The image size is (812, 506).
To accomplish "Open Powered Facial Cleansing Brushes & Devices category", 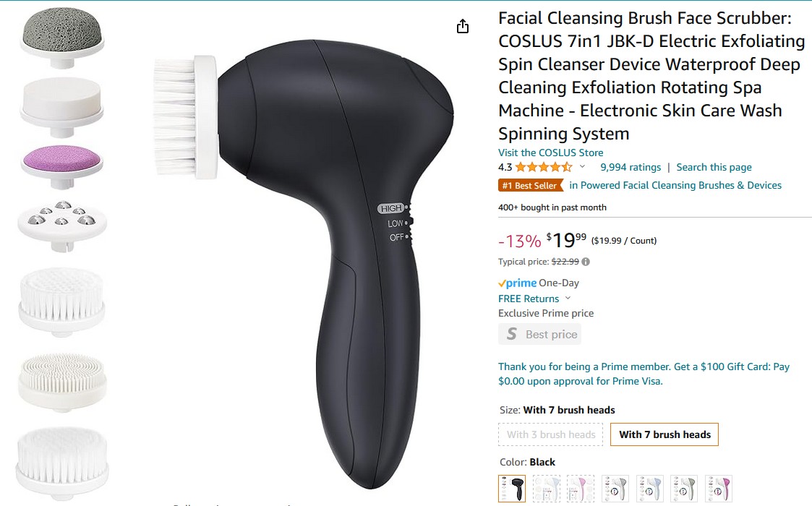I will pos(675,185).
